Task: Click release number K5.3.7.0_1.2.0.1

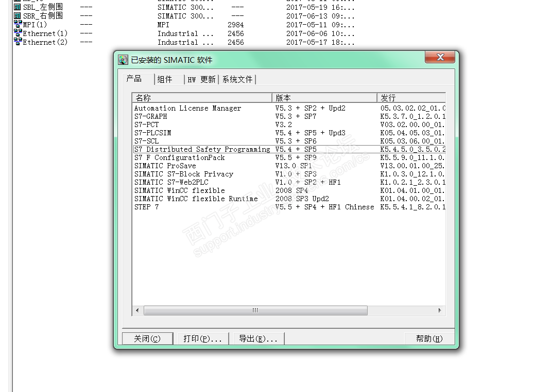Action: pos(412,116)
